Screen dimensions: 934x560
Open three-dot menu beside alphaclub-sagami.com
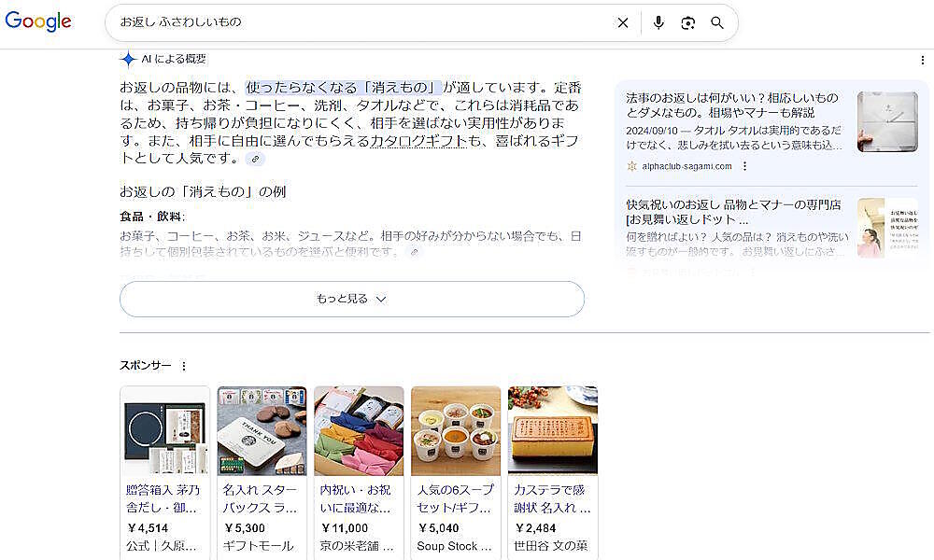tap(744, 166)
